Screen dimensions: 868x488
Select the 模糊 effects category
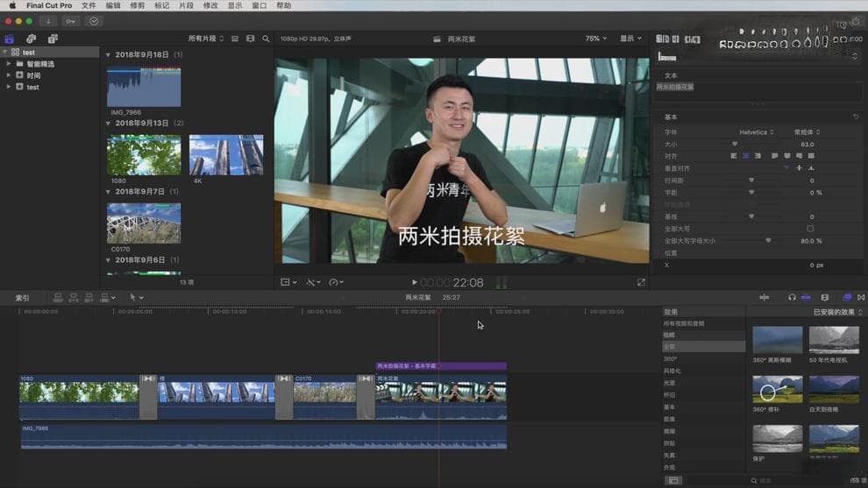click(x=669, y=431)
